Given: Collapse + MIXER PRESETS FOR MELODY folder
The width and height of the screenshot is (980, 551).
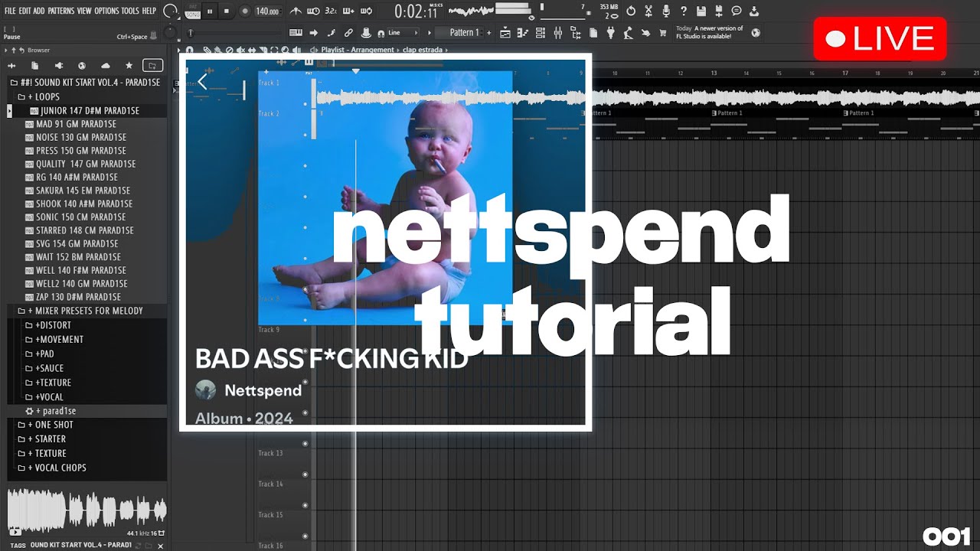Looking at the screenshot, I should coord(80,311).
